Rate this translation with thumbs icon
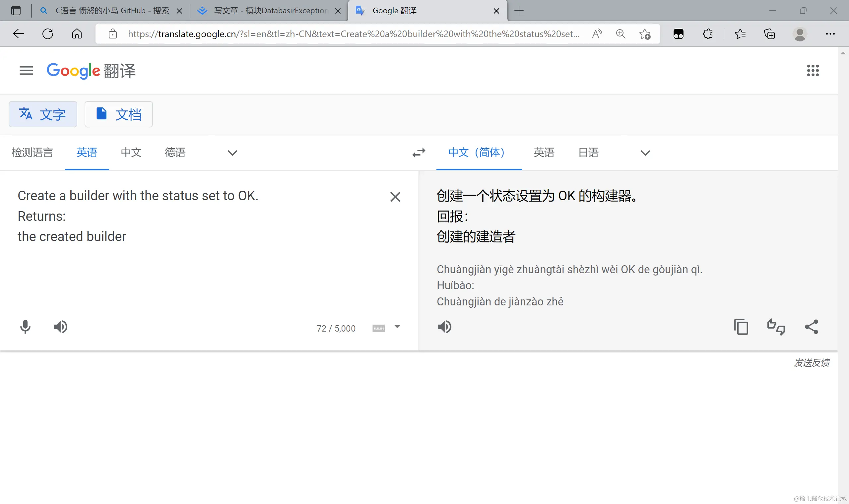Image resolution: width=849 pixels, height=504 pixels. click(776, 327)
